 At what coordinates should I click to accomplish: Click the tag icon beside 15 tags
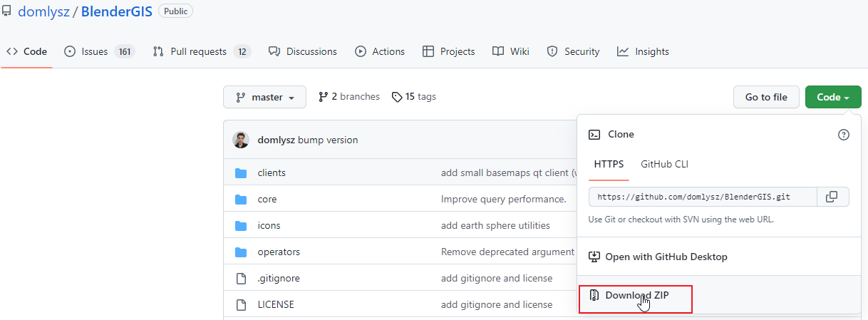397,97
